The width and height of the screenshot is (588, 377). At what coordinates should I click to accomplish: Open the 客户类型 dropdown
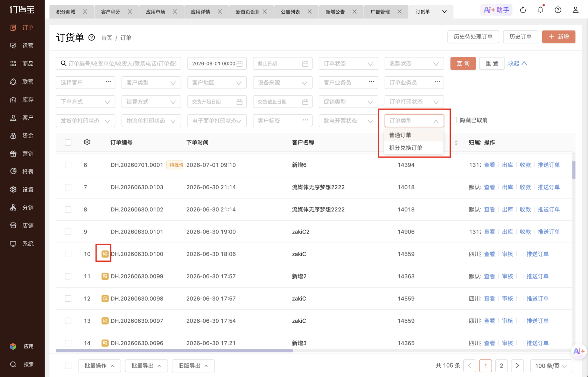(151, 83)
